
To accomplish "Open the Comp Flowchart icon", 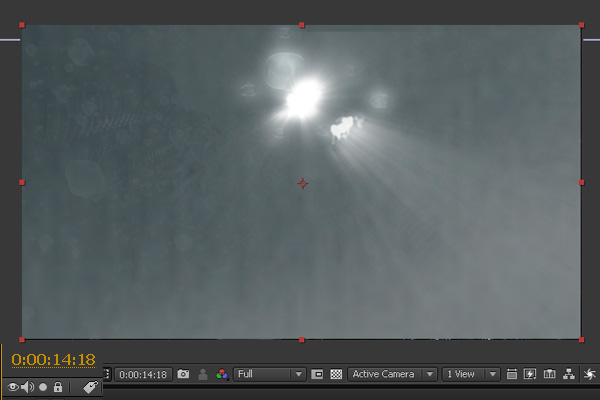I will tap(569, 374).
